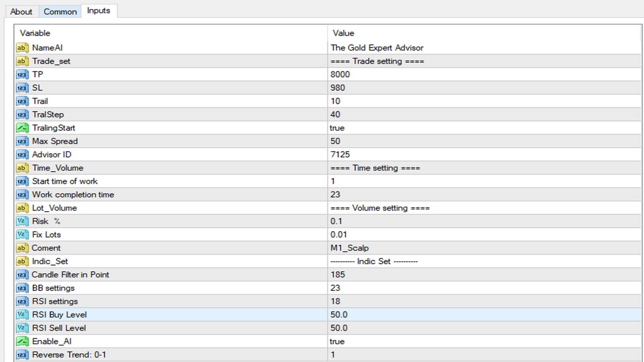644x362 pixels.
Task: Click the string icon beside Coment
Action: pos(22,248)
